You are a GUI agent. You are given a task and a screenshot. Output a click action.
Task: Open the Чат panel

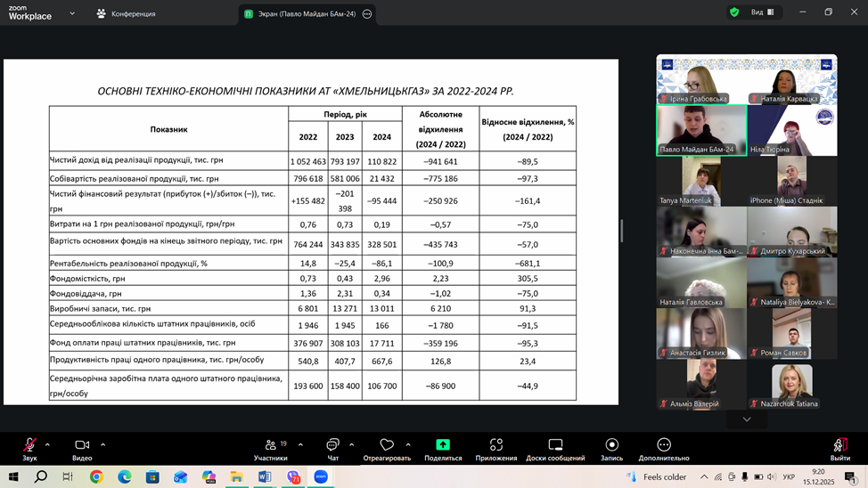click(x=332, y=445)
